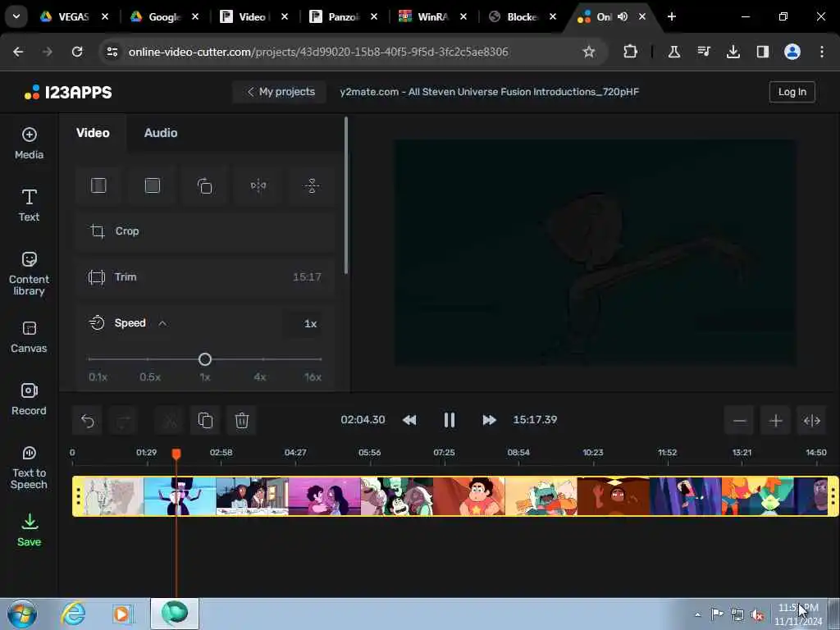Select the fill-canvas layout icon
Viewport: 840px width, 630px height.
pos(152,185)
